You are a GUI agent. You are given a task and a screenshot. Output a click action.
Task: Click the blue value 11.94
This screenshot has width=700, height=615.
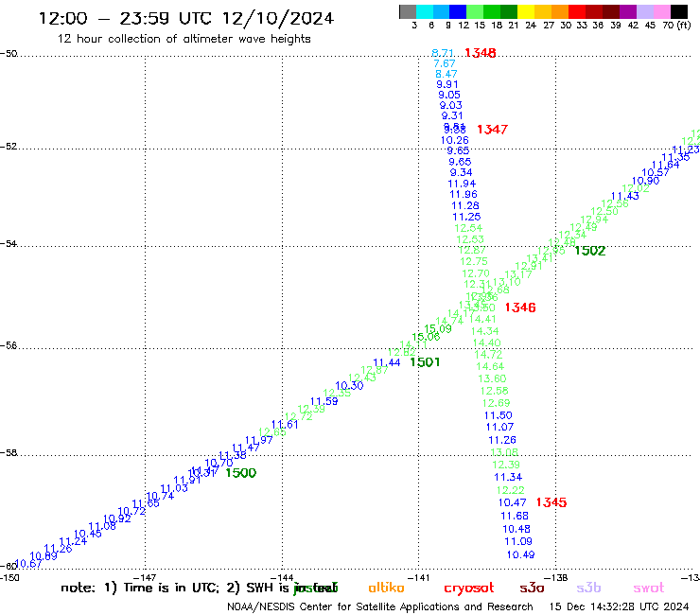[462, 184]
